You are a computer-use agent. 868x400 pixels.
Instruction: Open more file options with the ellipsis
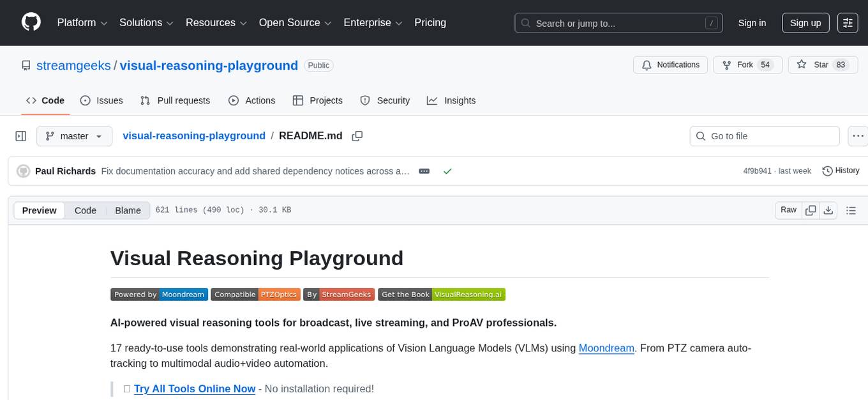click(858, 135)
